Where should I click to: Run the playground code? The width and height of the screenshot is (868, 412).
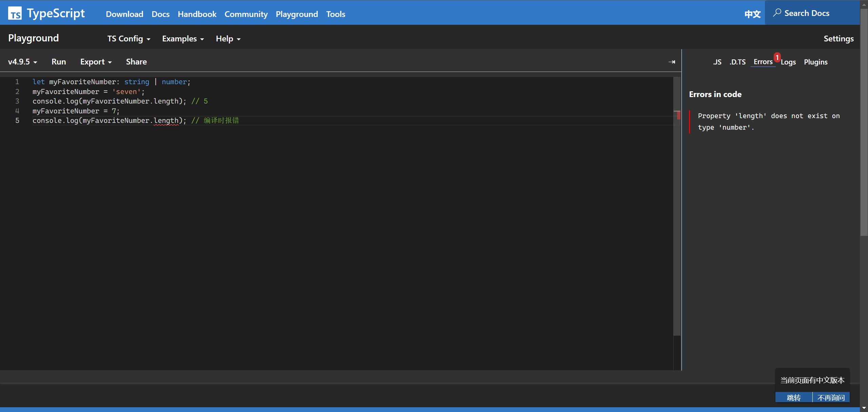(59, 62)
